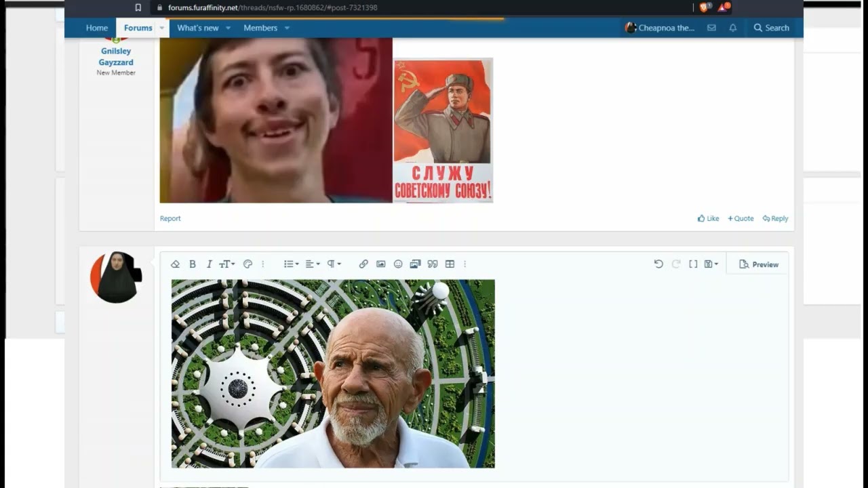868x488 pixels.
Task: Open the smilies picker
Action: click(398, 264)
